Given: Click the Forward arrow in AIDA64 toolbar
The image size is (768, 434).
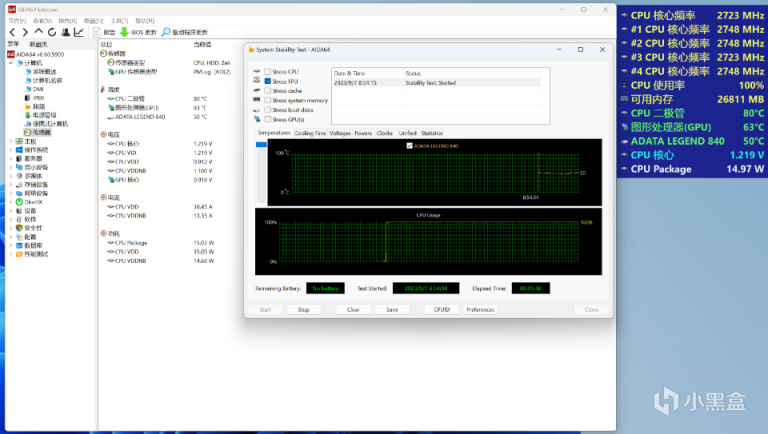Looking at the screenshot, I should point(25,32).
